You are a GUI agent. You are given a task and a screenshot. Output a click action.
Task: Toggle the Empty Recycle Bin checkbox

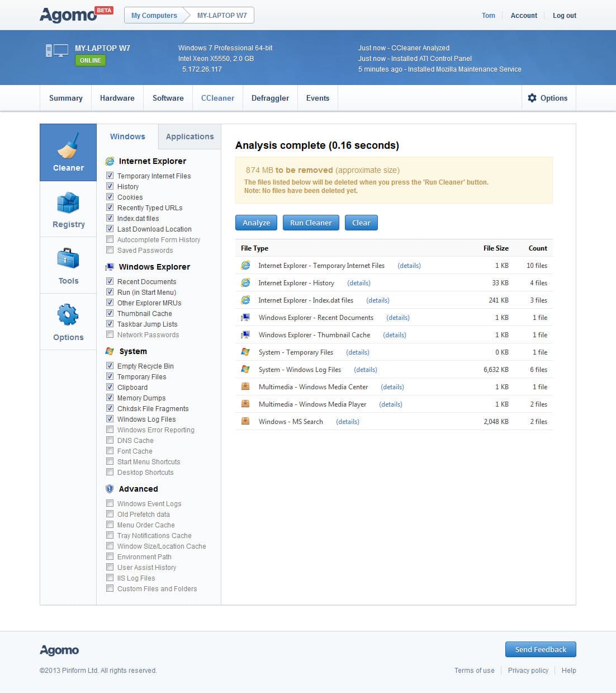pos(110,366)
